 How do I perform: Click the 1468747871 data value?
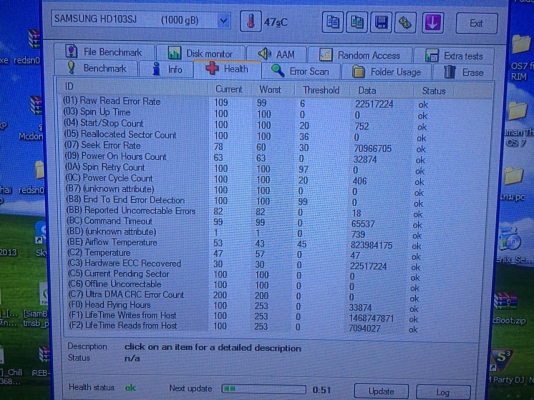[371, 319]
